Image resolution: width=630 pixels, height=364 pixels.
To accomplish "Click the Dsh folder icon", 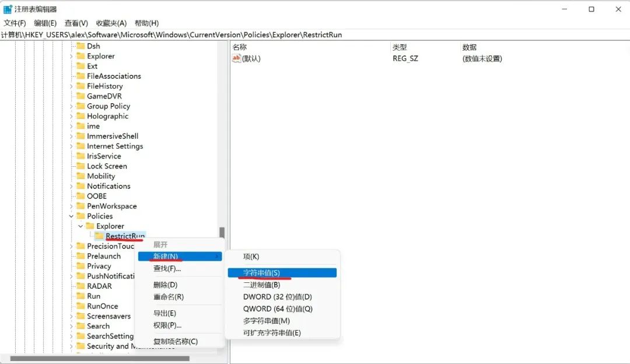I will [80, 46].
